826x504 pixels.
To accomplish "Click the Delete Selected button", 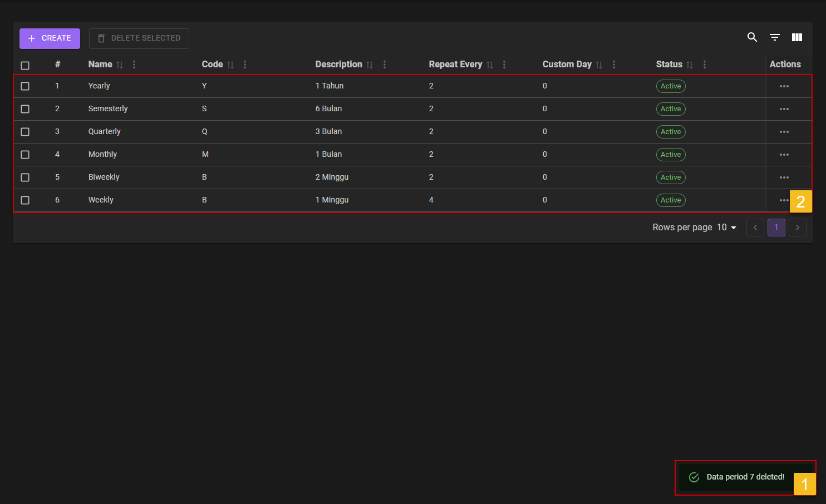I will [x=139, y=38].
